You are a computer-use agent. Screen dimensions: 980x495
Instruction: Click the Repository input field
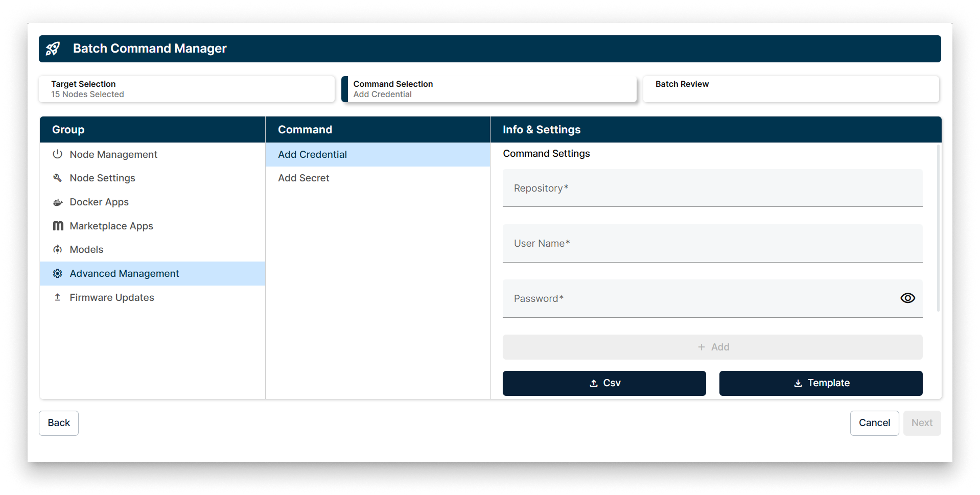click(712, 188)
